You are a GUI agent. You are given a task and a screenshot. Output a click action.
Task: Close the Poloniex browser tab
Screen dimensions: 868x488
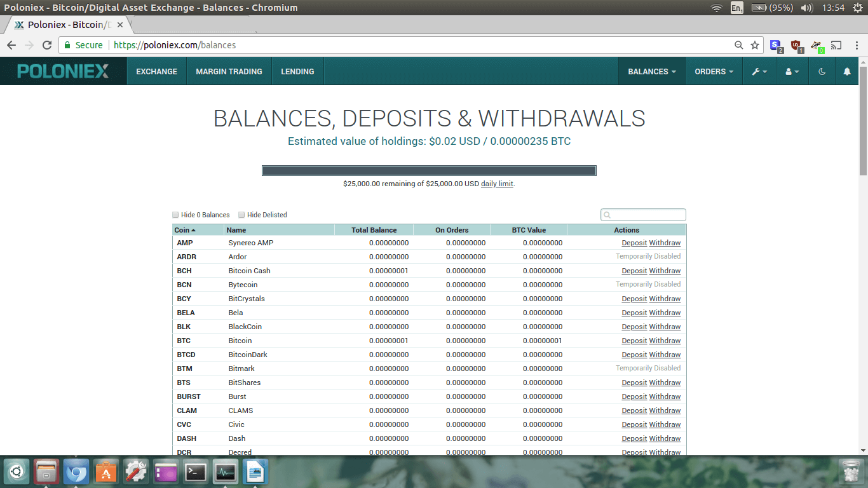click(x=120, y=25)
